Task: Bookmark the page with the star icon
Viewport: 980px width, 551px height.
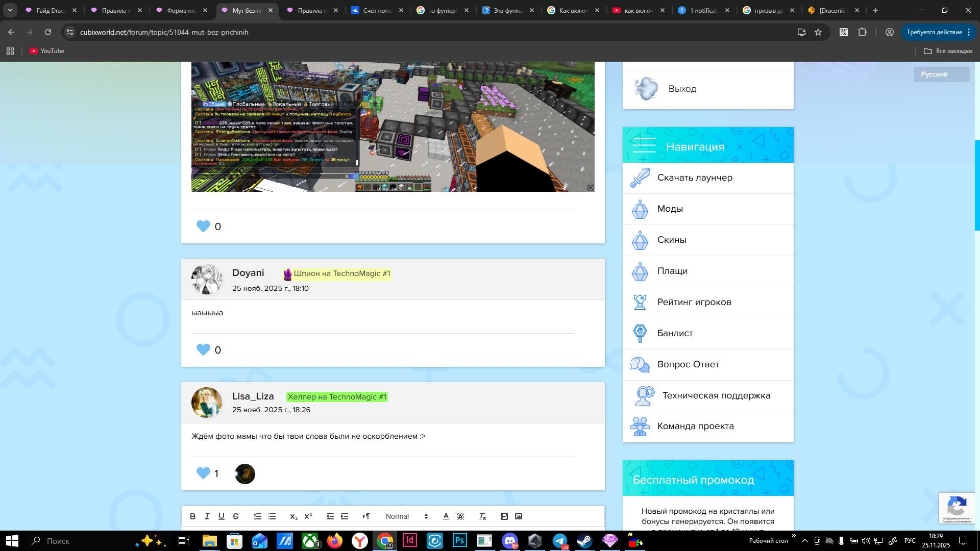Action: click(818, 32)
